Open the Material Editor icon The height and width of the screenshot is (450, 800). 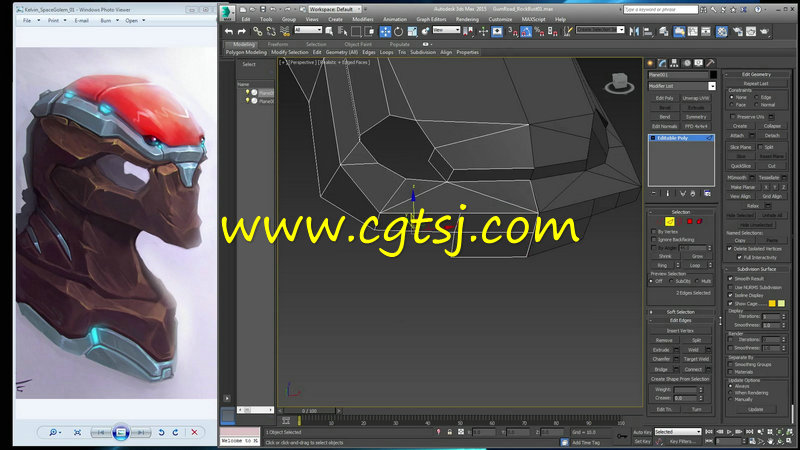click(722, 32)
